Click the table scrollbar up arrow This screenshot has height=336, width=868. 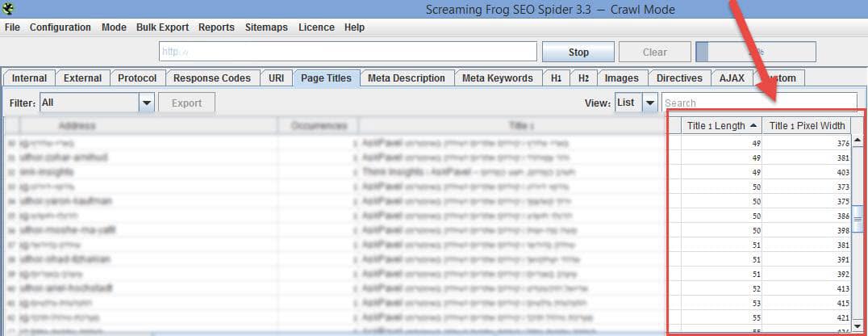pyautogui.click(x=858, y=140)
